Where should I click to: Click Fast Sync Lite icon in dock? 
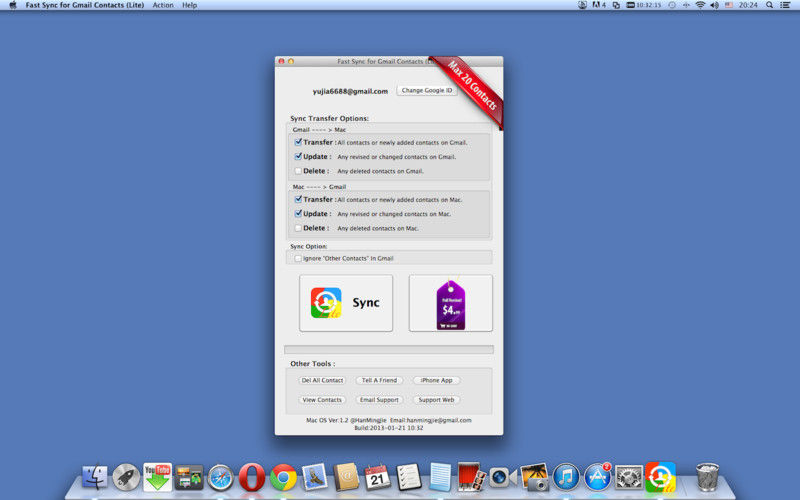pyautogui.click(x=661, y=478)
